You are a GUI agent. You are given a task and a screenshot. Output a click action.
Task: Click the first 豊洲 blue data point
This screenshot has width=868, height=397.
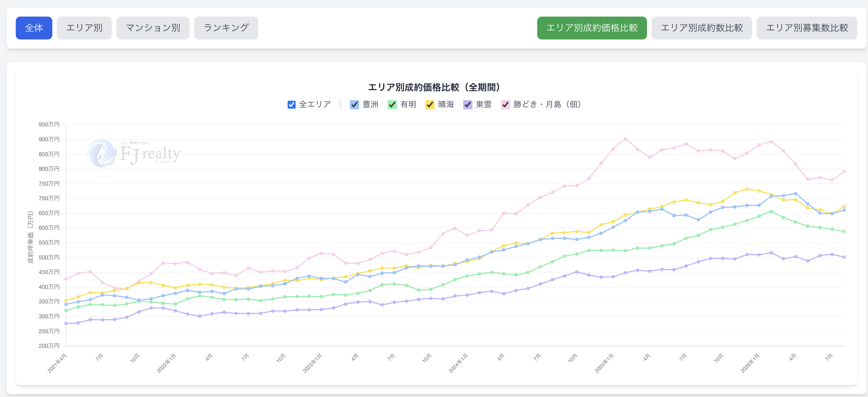point(66,304)
